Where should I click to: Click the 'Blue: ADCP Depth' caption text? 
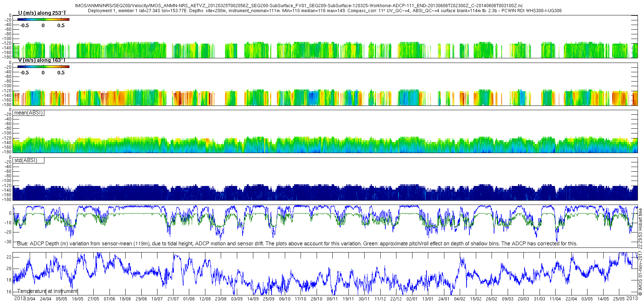297,244
